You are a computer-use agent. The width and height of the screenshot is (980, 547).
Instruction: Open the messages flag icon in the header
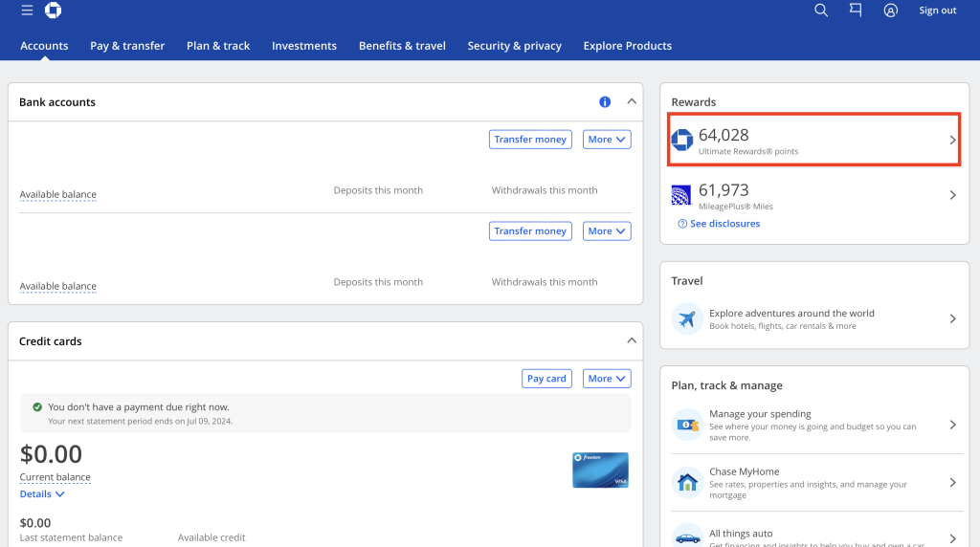click(856, 10)
